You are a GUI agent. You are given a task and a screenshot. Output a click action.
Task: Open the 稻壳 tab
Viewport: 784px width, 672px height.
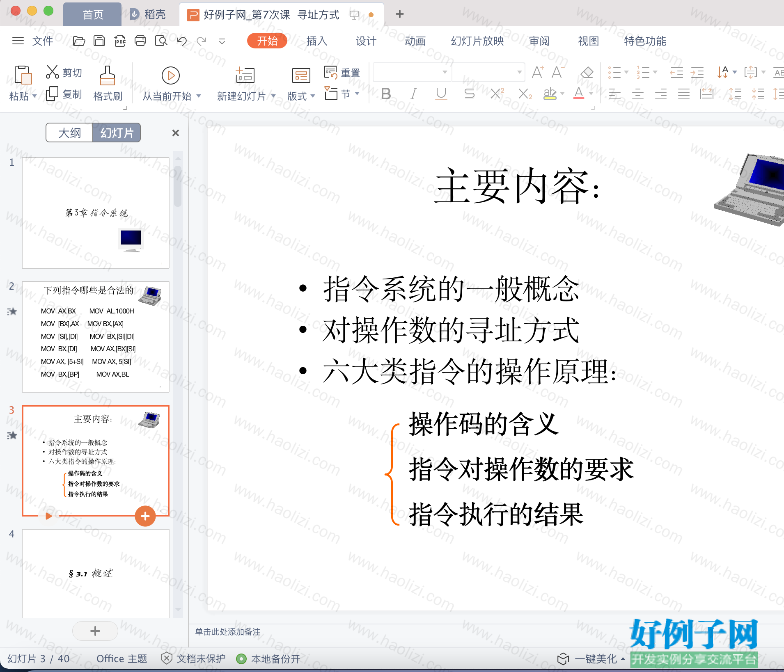[148, 15]
